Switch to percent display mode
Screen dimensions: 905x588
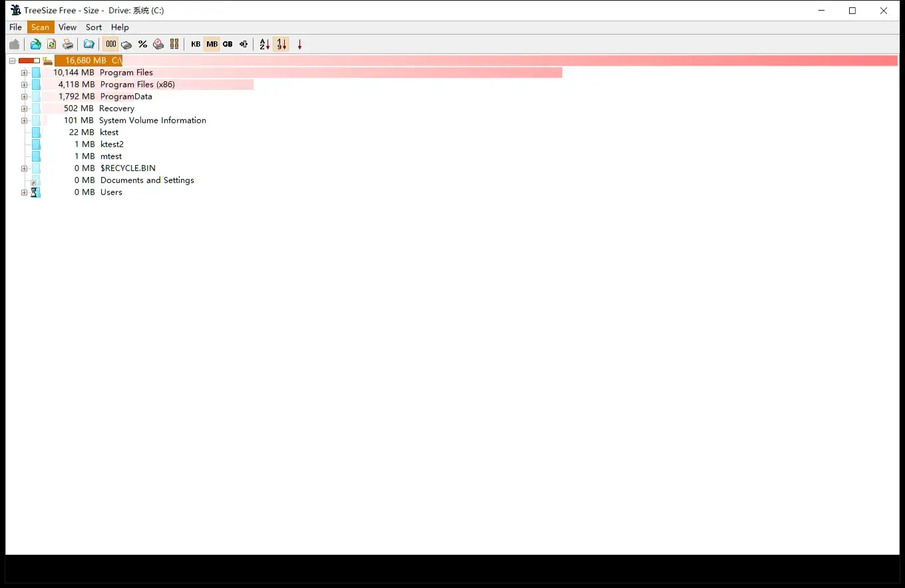(x=142, y=45)
